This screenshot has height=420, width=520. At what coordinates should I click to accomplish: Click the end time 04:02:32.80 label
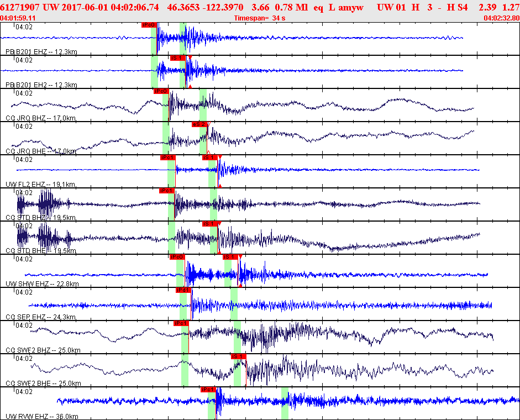(501, 18)
